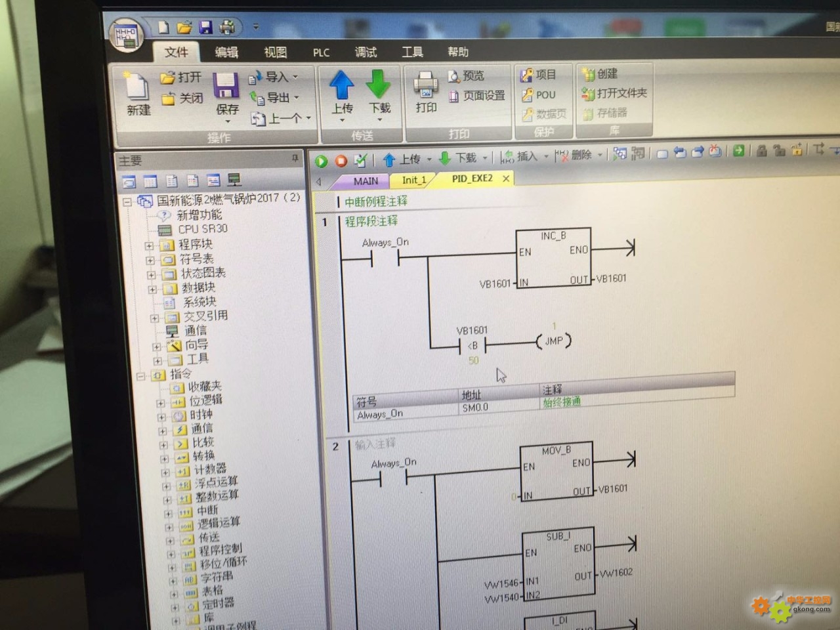Click quick access new file icon
Viewport: 840px width, 630px height.
163,28
